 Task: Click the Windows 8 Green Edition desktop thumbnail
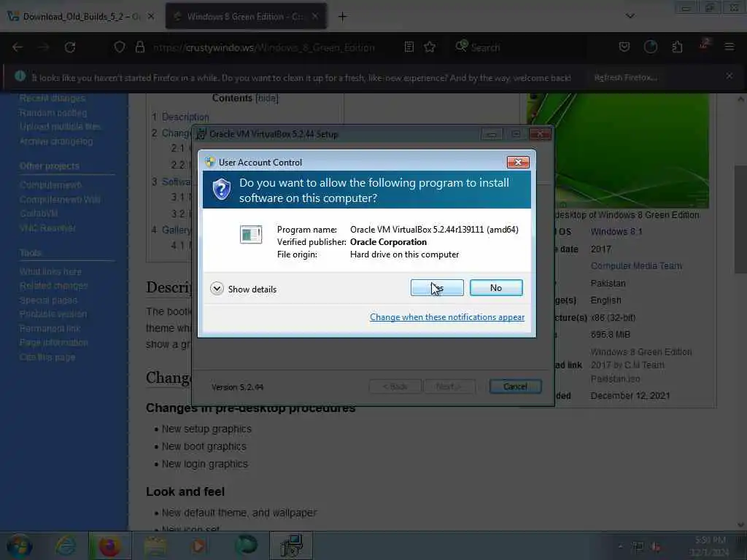pyautogui.click(x=617, y=150)
